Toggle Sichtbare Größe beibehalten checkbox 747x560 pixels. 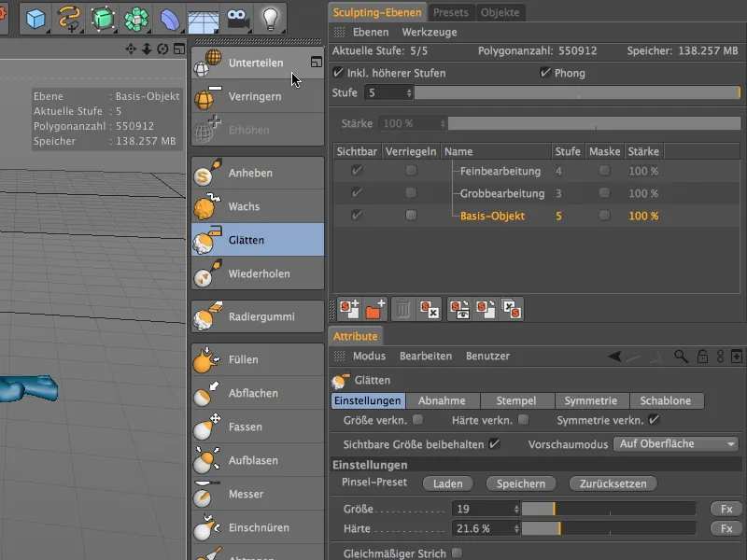495,444
